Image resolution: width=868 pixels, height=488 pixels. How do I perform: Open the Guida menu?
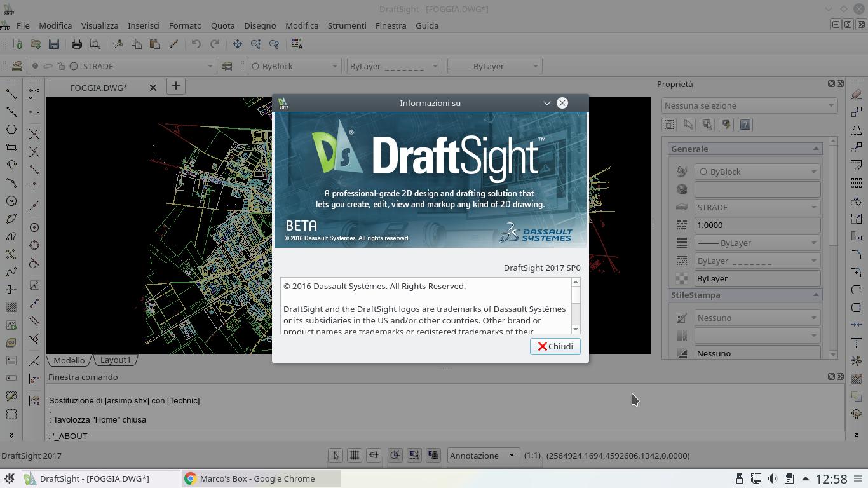click(x=427, y=25)
